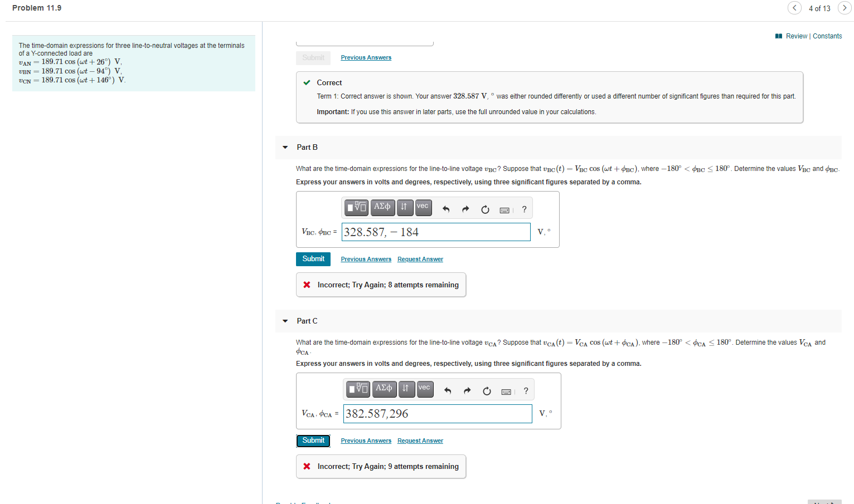Undo last edit in Part B
This screenshot has height=504, width=854.
(x=446, y=209)
